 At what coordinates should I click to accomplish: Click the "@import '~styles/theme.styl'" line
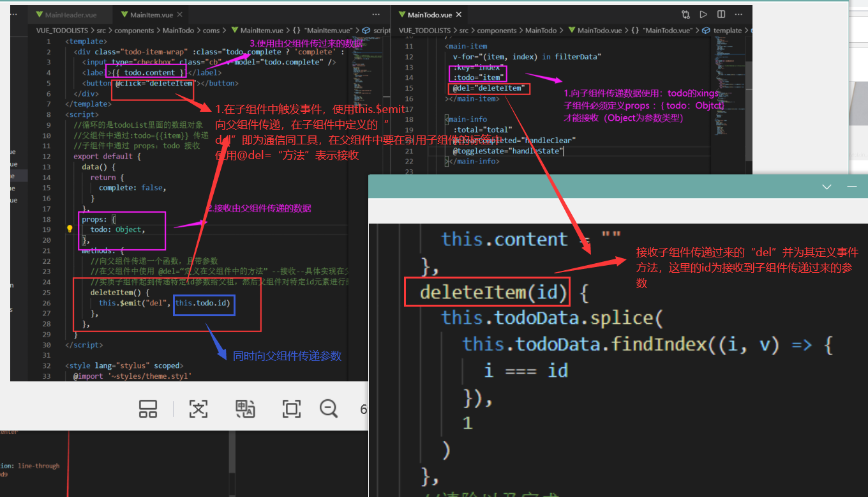pos(133,376)
